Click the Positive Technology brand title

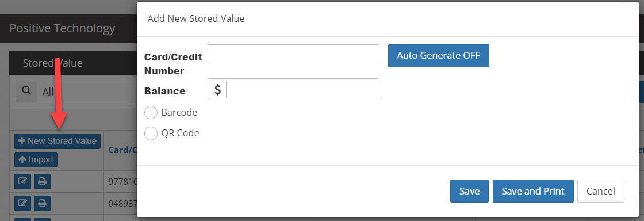(x=62, y=28)
